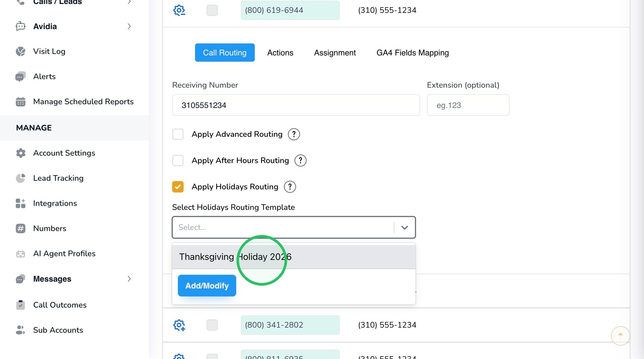Screen dimensions: 644x359
Task: Click the Add/Modify button
Action: 207,286
